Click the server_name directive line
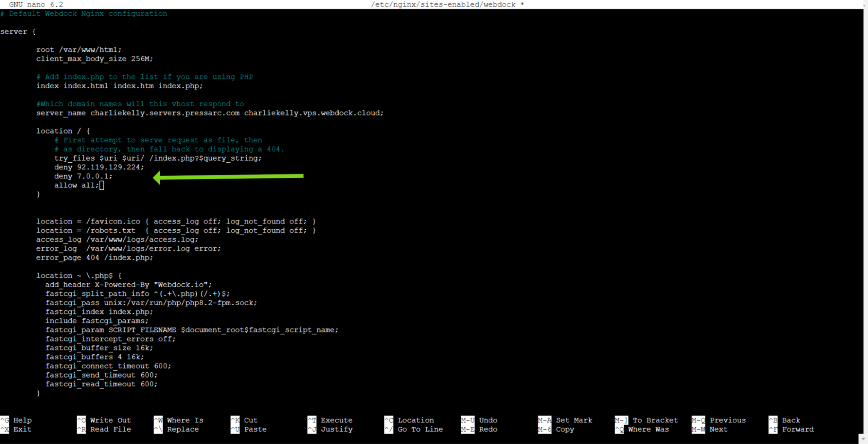 pos(210,113)
